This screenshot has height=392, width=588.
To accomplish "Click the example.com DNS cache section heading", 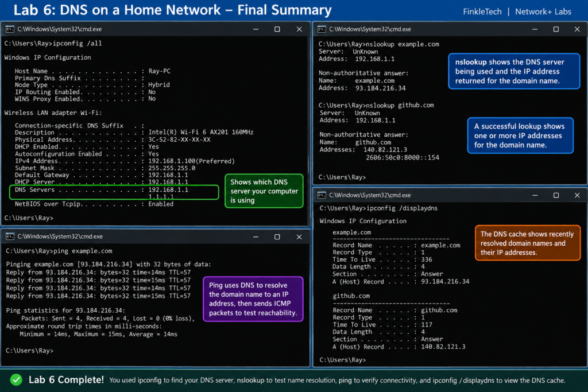I will [352, 232].
